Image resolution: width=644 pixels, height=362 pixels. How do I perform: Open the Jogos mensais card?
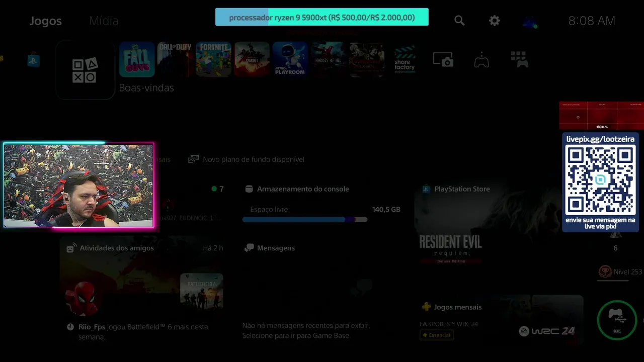tap(498, 320)
